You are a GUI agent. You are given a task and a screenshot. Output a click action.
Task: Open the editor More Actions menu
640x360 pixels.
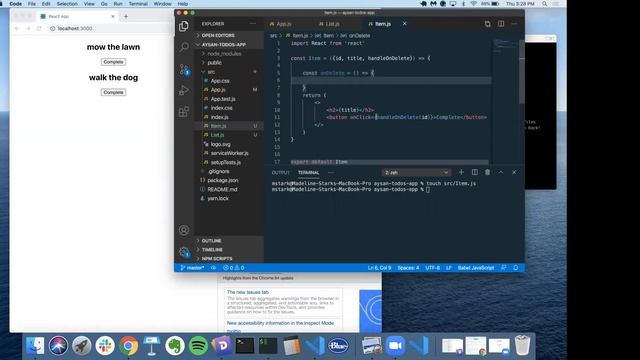pyautogui.click(x=514, y=24)
